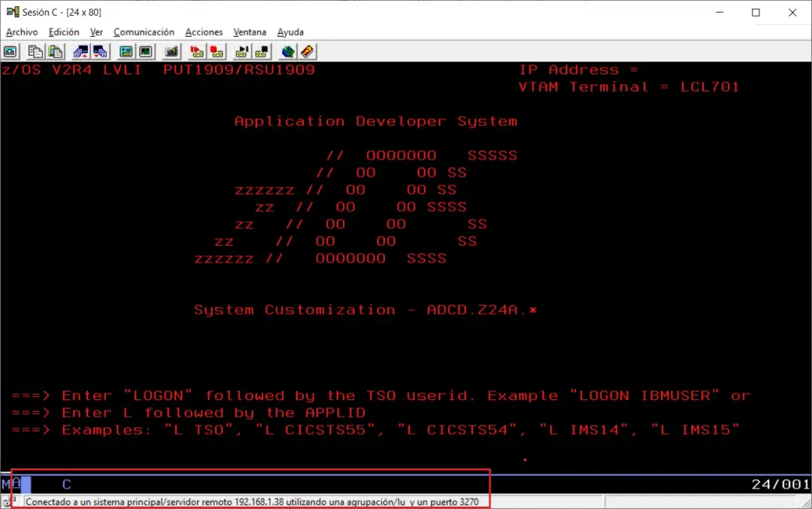Image resolution: width=812 pixels, height=509 pixels.
Task: Open the Help book toolbar icon
Action: pyautogui.click(x=307, y=51)
